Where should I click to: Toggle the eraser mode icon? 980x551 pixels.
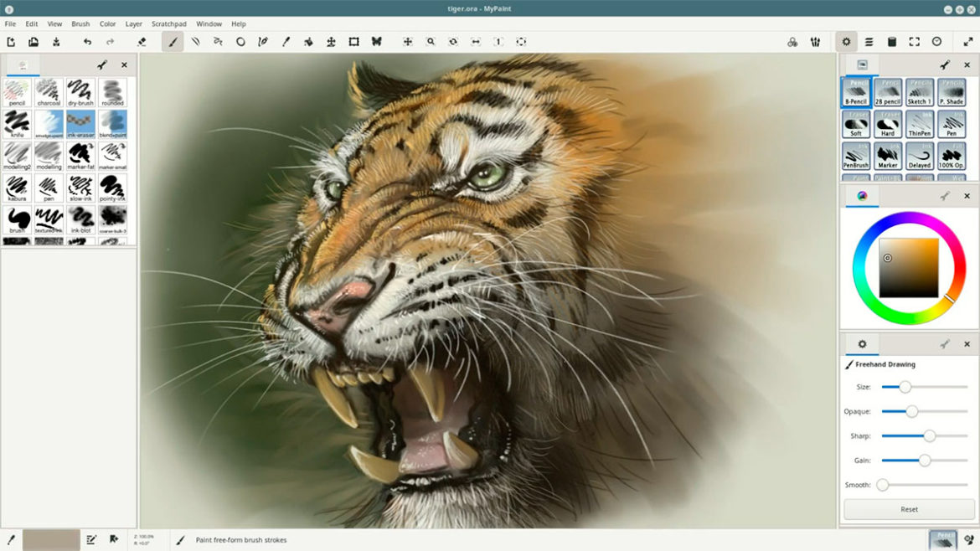point(142,42)
